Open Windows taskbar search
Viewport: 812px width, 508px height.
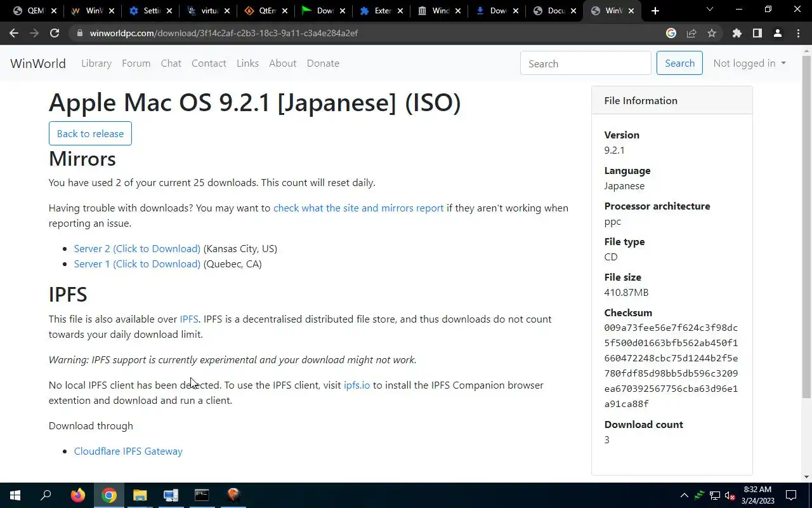point(46,495)
